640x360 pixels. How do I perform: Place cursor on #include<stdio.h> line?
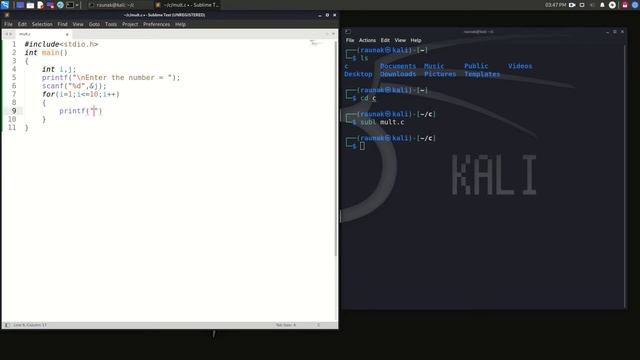pos(61,44)
